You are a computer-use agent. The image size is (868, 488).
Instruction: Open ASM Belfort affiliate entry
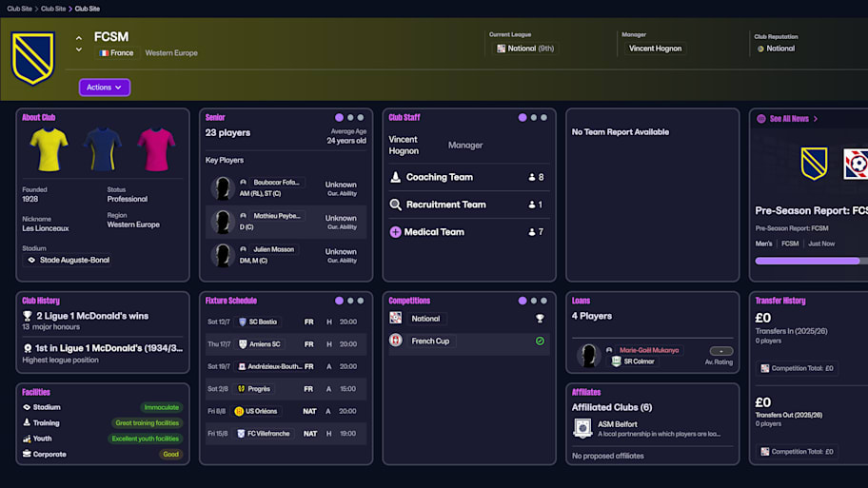pyautogui.click(x=652, y=429)
